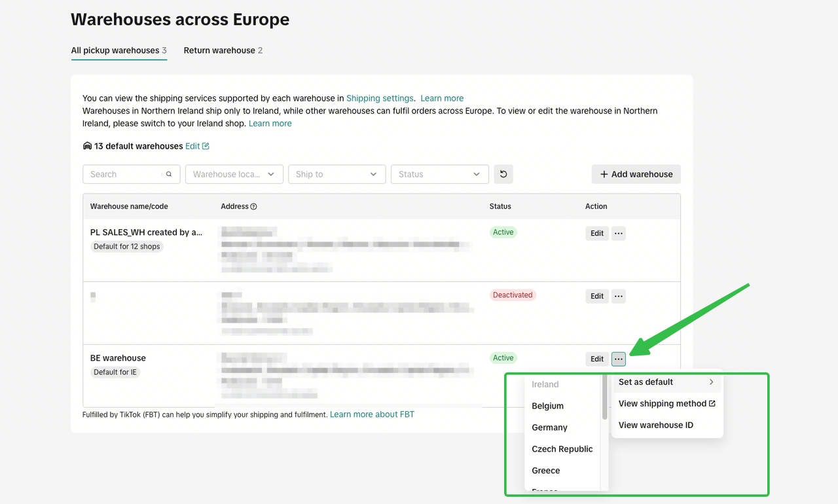Open the Warehouse location dropdown
This screenshot has height=504, width=838.
click(x=234, y=174)
